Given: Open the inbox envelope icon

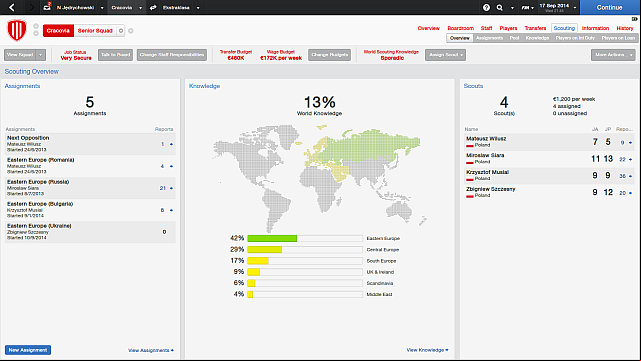Looking at the screenshot, I should [x=47, y=7].
